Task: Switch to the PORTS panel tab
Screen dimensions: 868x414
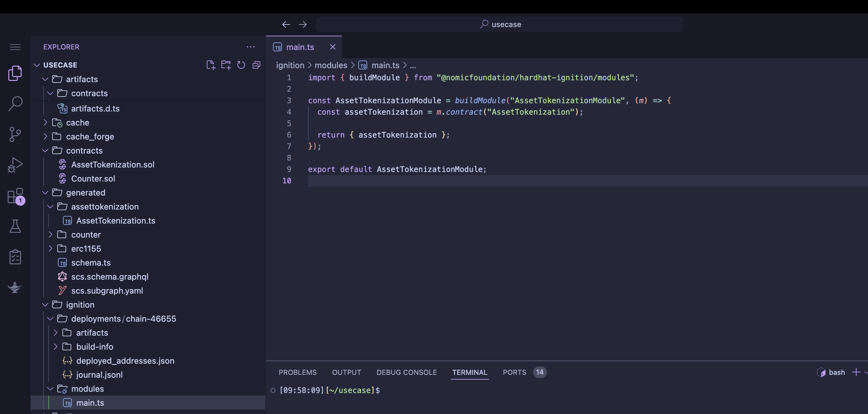Action: [x=514, y=372]
